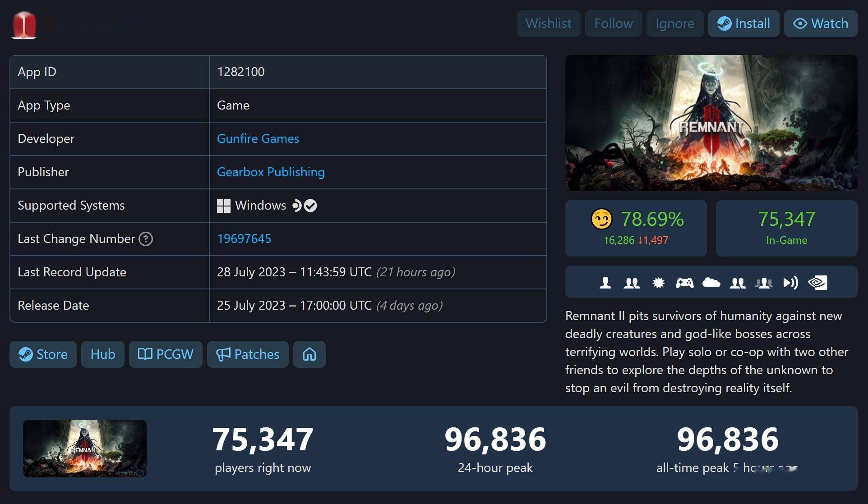Click the 78.69% rating score
868x504 pixels.
652,220
